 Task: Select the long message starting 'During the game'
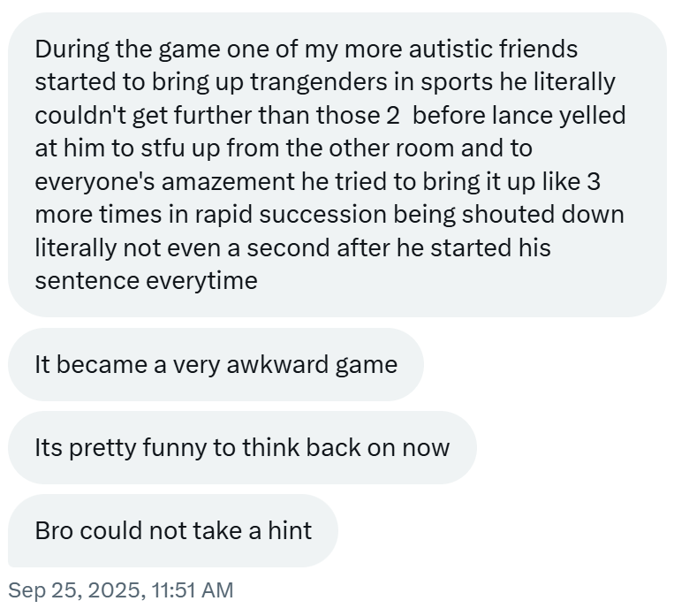tap(337, 164)
